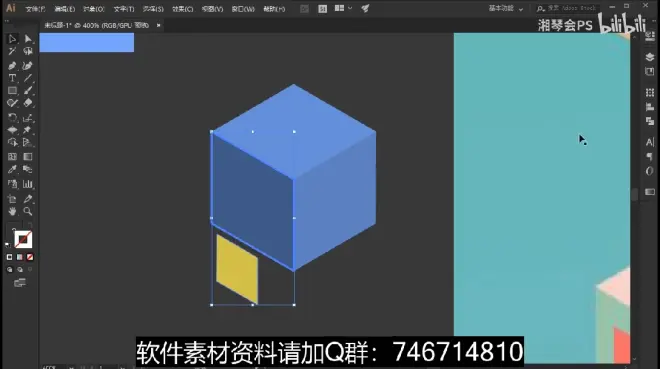Image resolution: width=660 pixels, height=369 pixels.
Task: Select the Eraser tool
Action: (x=28, y=103)
